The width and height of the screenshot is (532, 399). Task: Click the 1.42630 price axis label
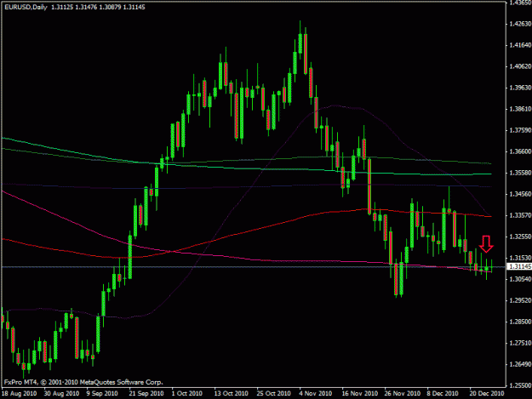tap(520, 24)
